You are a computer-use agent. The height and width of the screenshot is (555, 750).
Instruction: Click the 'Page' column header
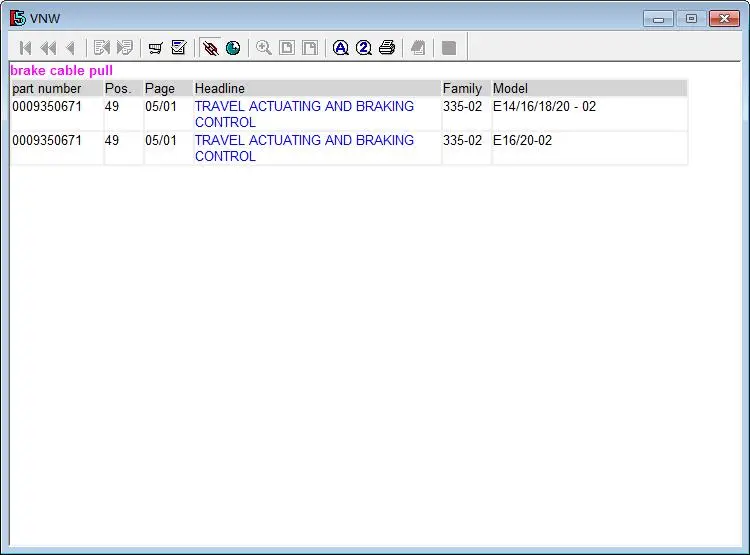click(x=168, y=89)
